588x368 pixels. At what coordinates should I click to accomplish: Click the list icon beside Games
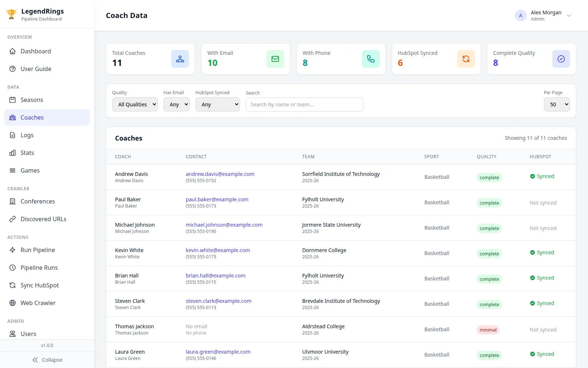pyautogui.click(x=12, y=170)
